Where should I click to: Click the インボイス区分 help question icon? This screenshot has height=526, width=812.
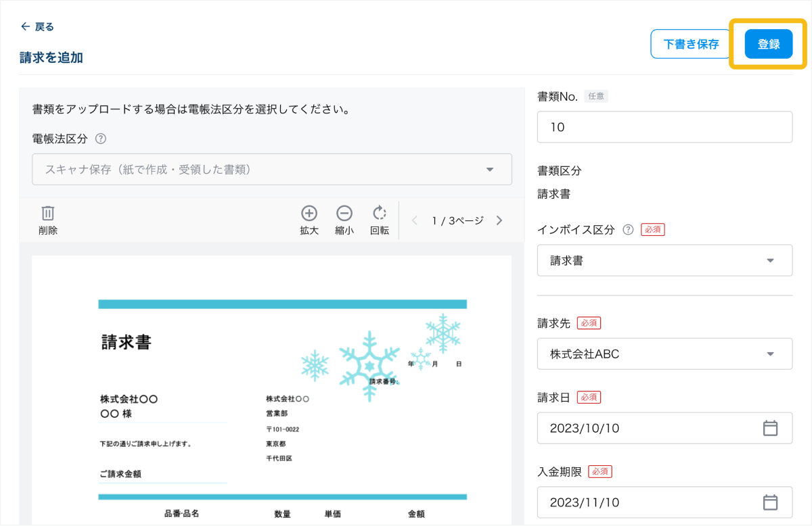click(628, 230)
